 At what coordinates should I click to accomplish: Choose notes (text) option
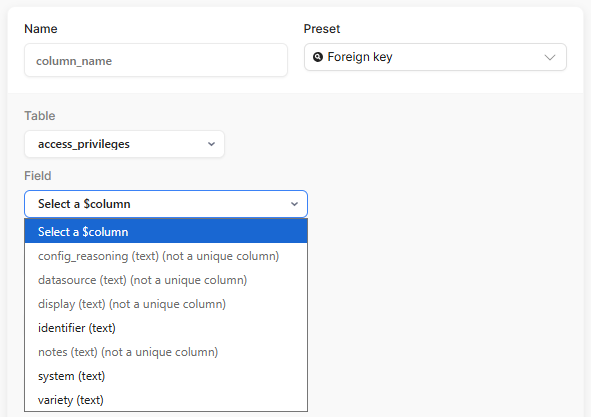click(x=166, y=352)
